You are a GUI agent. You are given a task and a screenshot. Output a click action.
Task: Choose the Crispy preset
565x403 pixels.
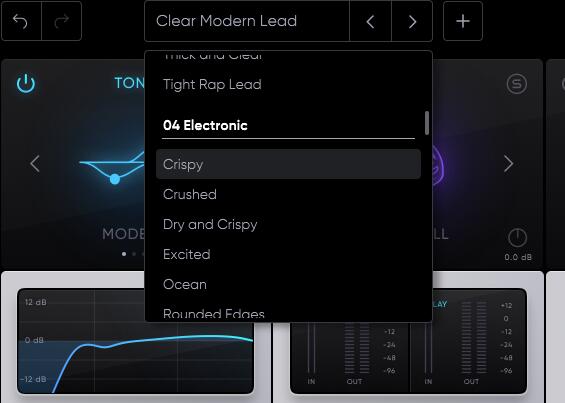point(288,164)
